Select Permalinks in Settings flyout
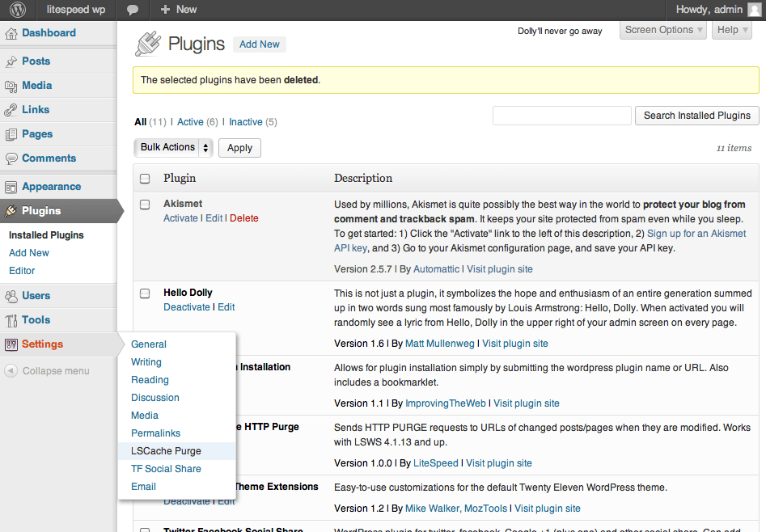This screenshot has height=532, width=766. pyautogui.click(x=155, y=433)
